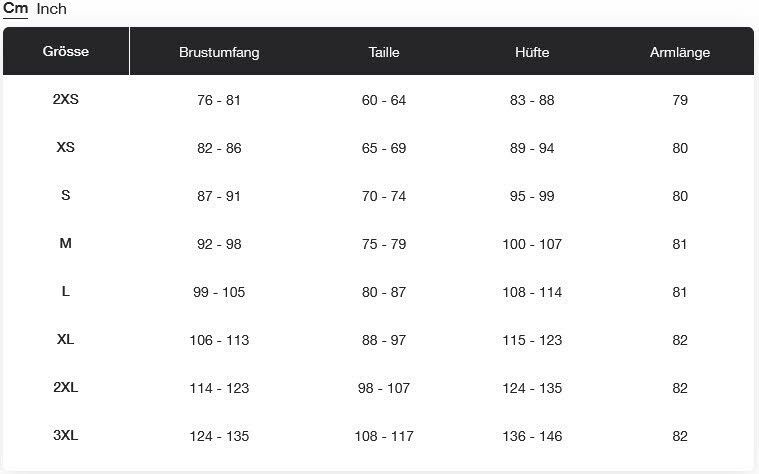Viewport: 759px width, 474px height.
Task: Select the S size row label
Action: 66,195
